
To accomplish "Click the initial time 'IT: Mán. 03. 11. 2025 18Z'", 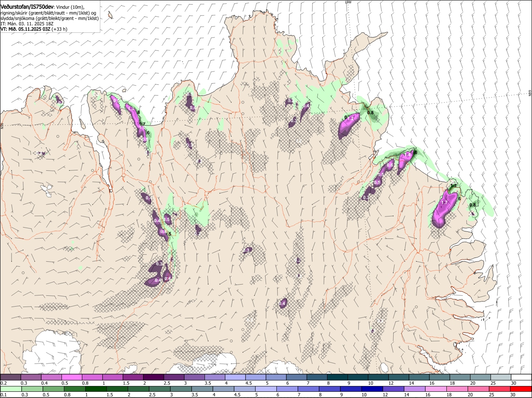I will tap(27, 24).
